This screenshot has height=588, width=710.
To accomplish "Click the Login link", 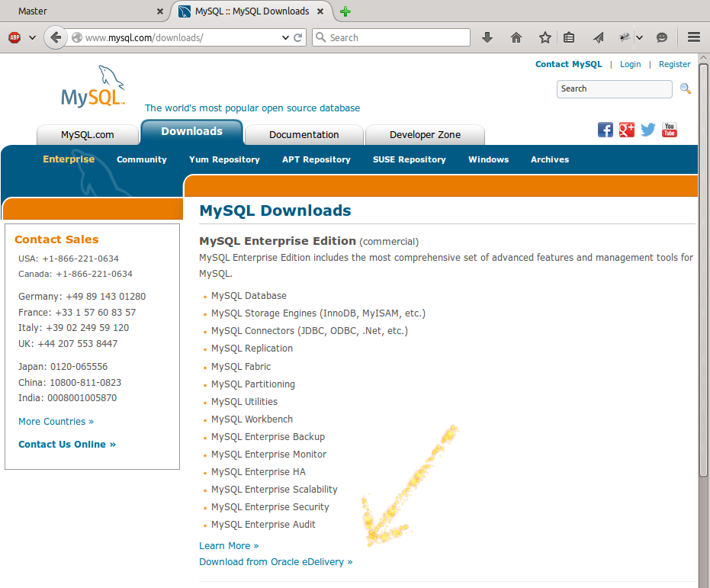I will (630, 64).
